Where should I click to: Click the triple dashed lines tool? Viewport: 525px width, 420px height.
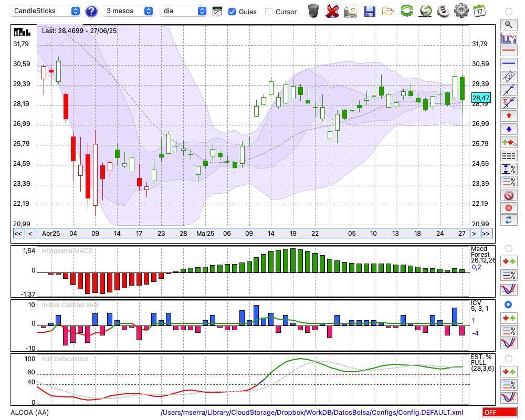(509, 155)
